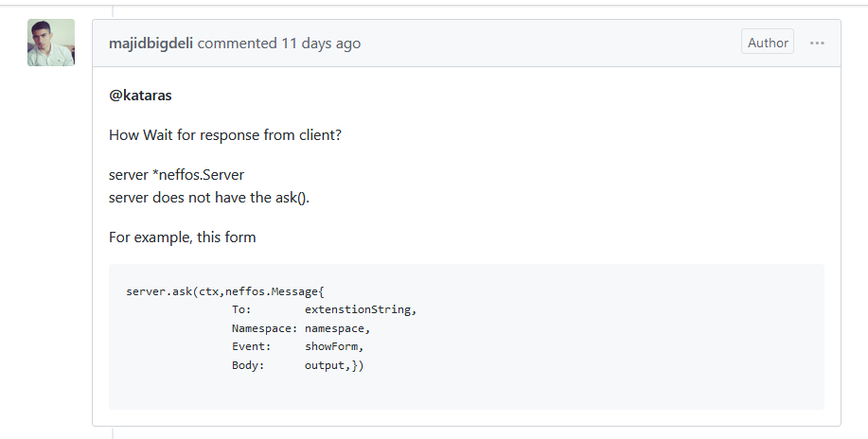Image resolution: width=868 pixels, height=439 pixels.
Task: Click the "server does not have the ask()" line
Action: [209, 197]
